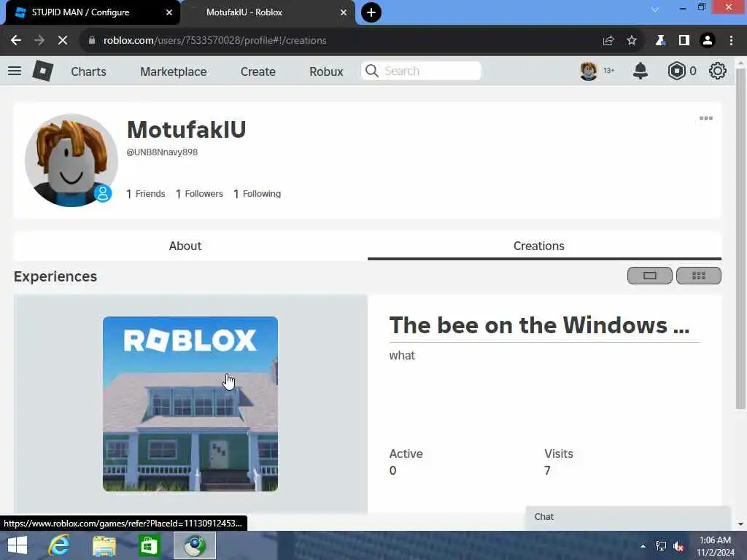Share this page from the address bar
This screenshot has width=747, height=560.
pyautogui.click(x=608, y=41)
